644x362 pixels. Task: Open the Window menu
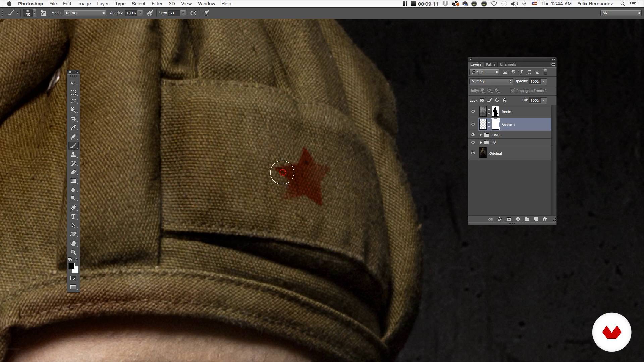pyautogui.click(x=206, y=4)
